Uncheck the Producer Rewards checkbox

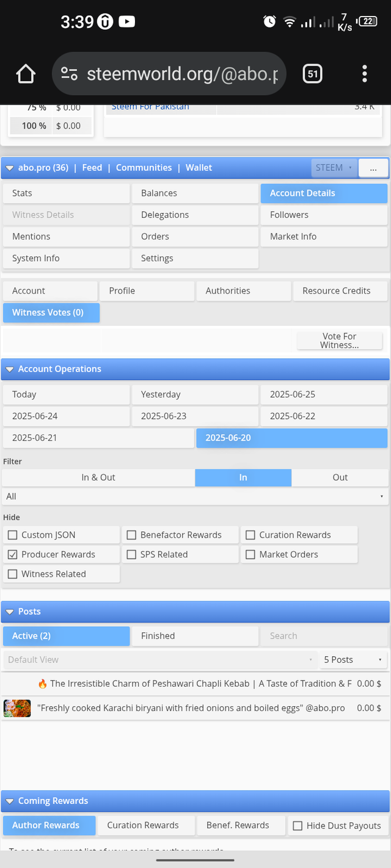(x=12, y=555)
